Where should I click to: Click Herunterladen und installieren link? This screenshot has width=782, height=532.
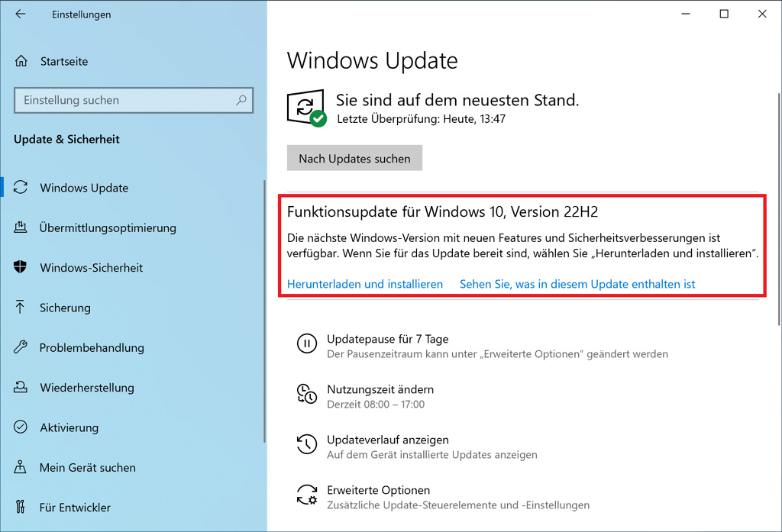(x=365, y=284)
